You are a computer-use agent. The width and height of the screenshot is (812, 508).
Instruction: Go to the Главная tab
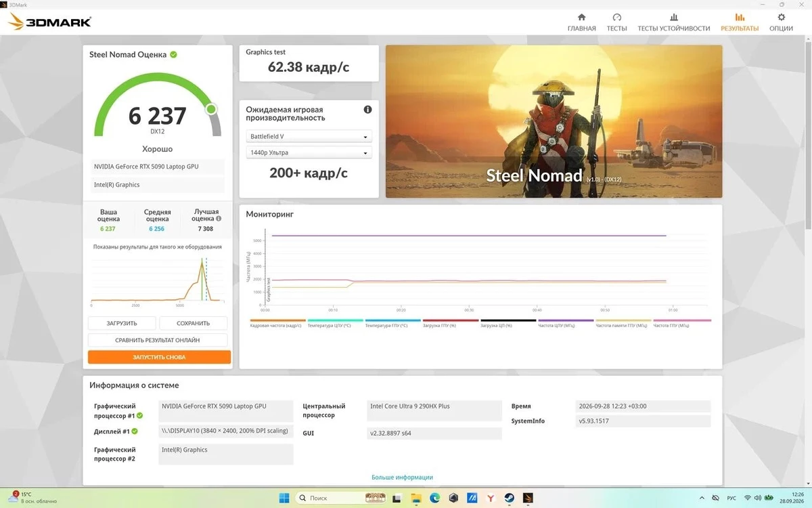[x=581, y=22]
